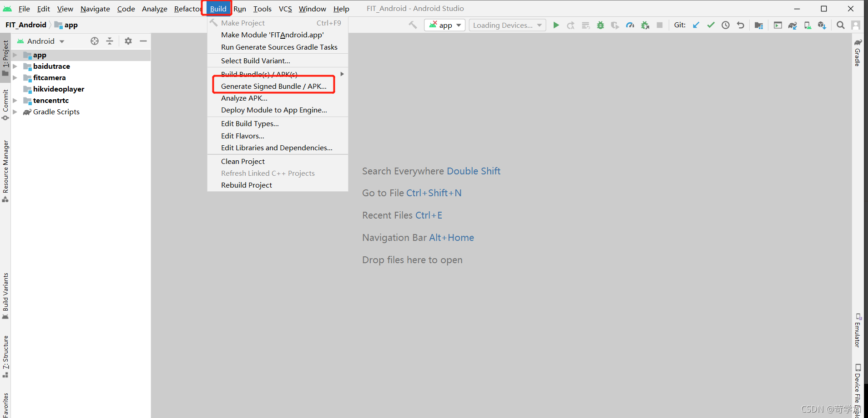Expand Gradle Scripts tree node
The image size is (868, 418).
(15, 112)
